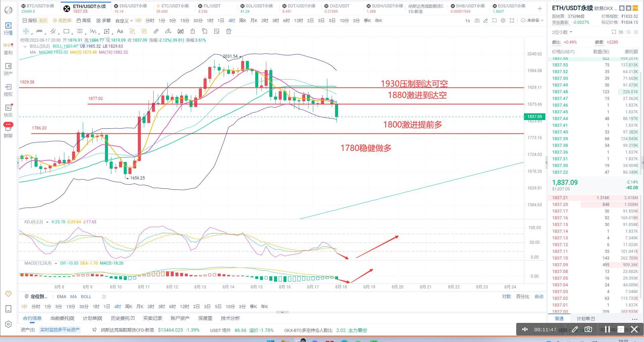Take a chart screenshot with camera icon
Viewport: 644px width, 342px height.
coord(477,20)
